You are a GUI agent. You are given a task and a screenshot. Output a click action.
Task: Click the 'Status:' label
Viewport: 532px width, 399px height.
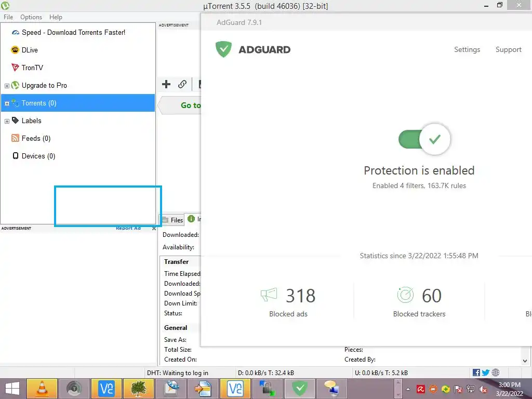(x=174, y=313)
